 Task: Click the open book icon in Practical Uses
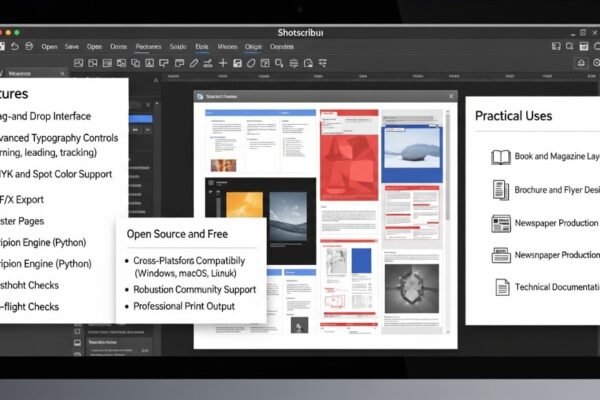pyautogui.click(x=501, y=157)
